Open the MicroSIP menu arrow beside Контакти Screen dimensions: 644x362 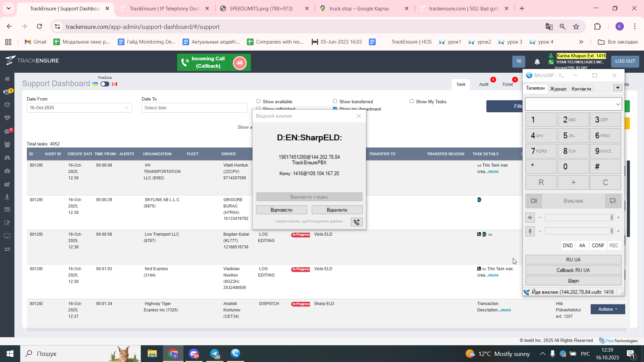[618, 88]
